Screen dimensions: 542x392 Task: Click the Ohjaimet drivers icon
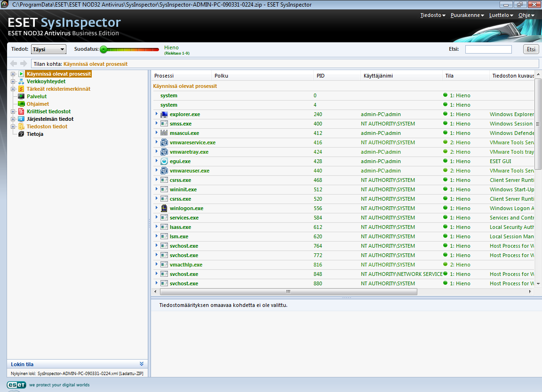point(21,104)
